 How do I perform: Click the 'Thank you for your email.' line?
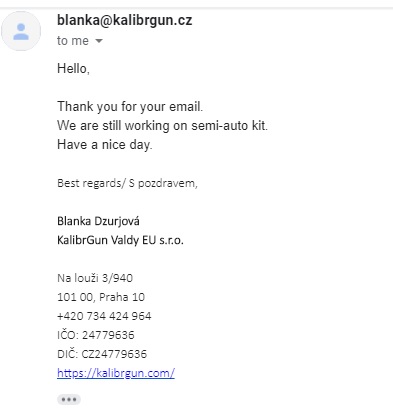[x=130, y=107]
